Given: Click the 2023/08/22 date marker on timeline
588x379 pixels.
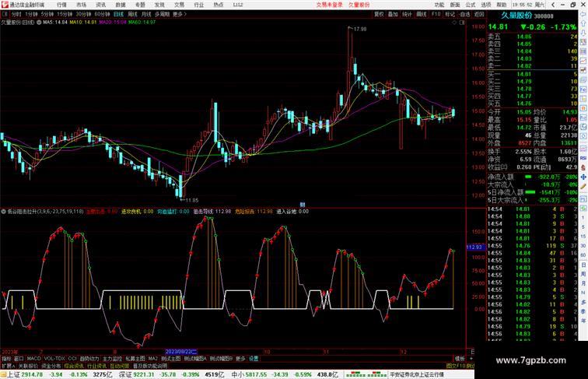Looking at the screenshot, I should coord(181,352).
